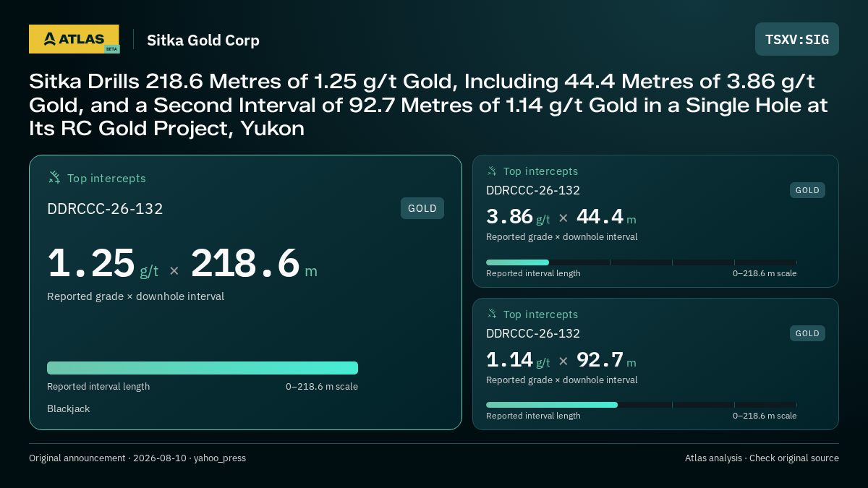Click the GOLD tag in the 1.25 g/t card

(x=422, y=208)
